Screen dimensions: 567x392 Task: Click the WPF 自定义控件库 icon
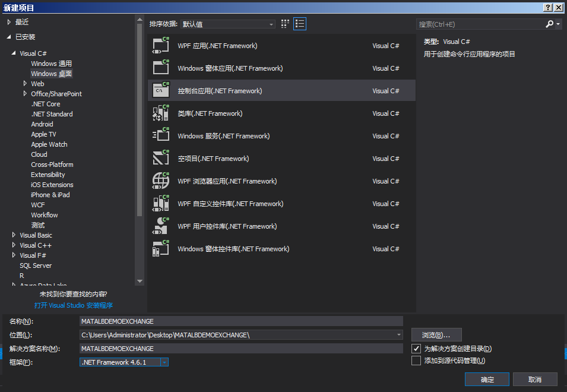[x=161, y=204]
